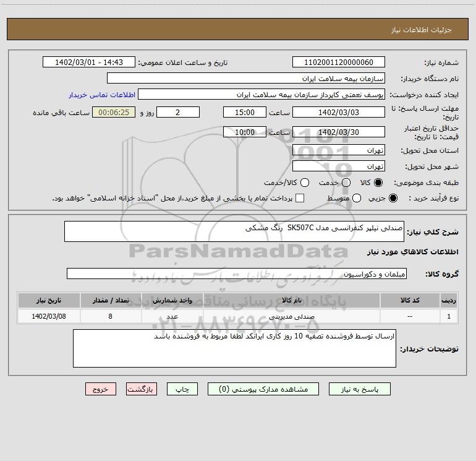Click the تاریخ نیاز column header
Image resolution: width=476 pixels, height=461 pixels.
(49, 300)
